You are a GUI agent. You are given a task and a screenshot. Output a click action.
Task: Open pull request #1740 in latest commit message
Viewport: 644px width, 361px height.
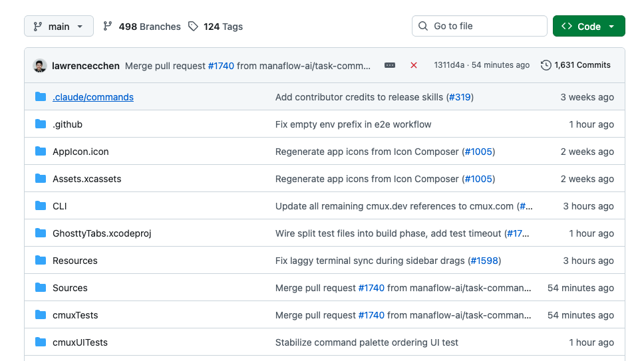click(x=221, y=66)
